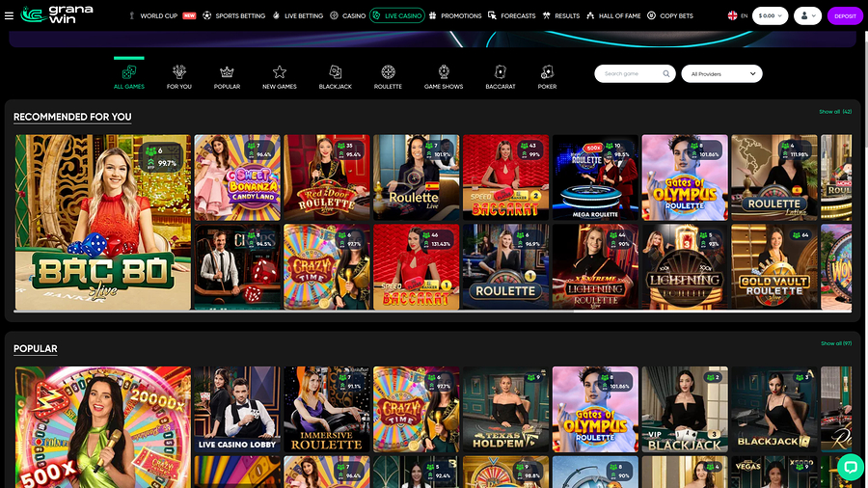This screenshot has width=868, height=488.
Task: Show all 97 popular games
Action: coord(836,343)
